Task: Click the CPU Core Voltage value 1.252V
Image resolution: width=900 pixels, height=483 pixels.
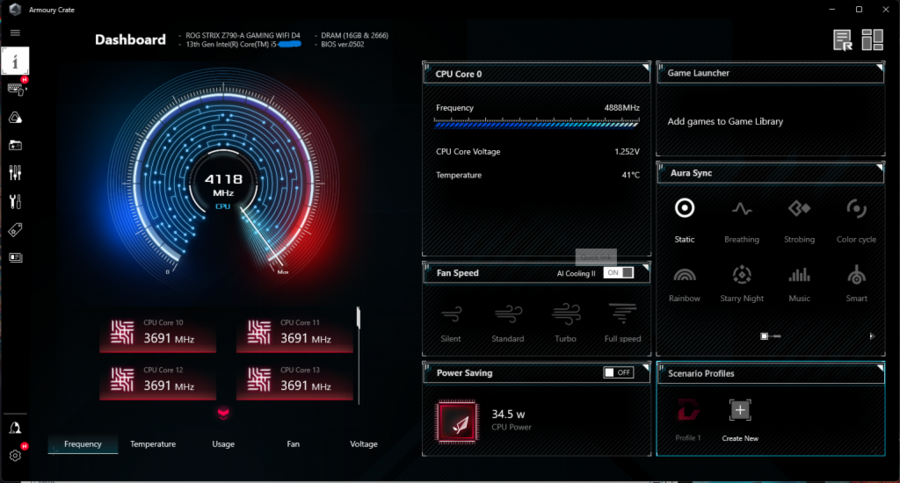Action: click(627, 152)
